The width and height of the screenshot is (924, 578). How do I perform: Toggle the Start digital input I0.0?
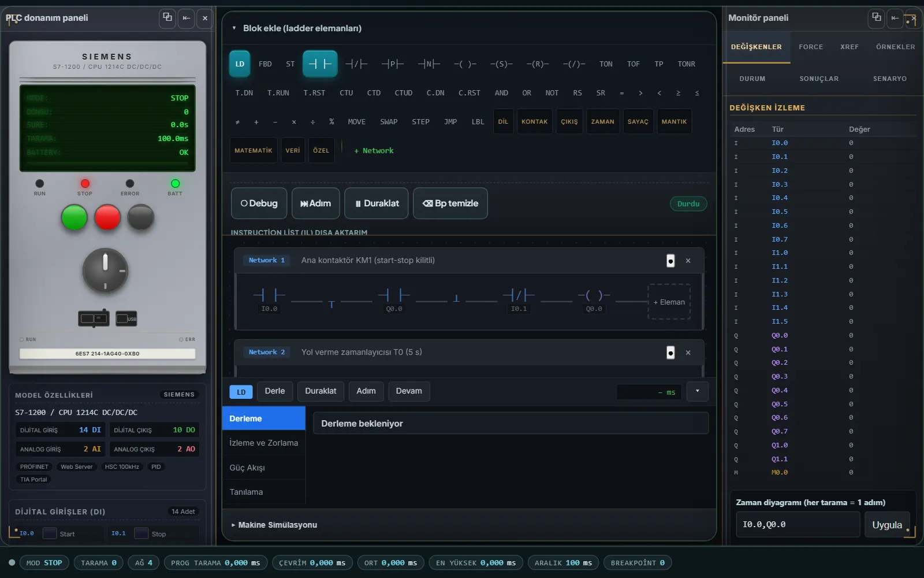50,533
